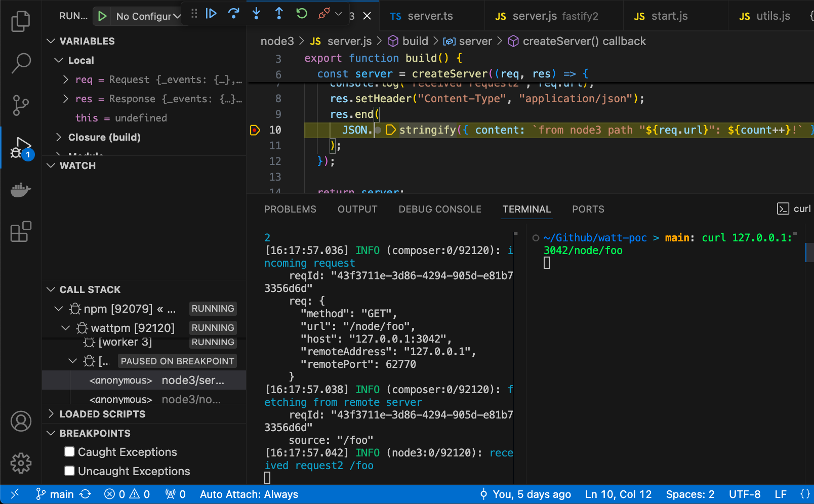
Task: Collapse the npm [92079] call stack session
Action: (59, 309)
